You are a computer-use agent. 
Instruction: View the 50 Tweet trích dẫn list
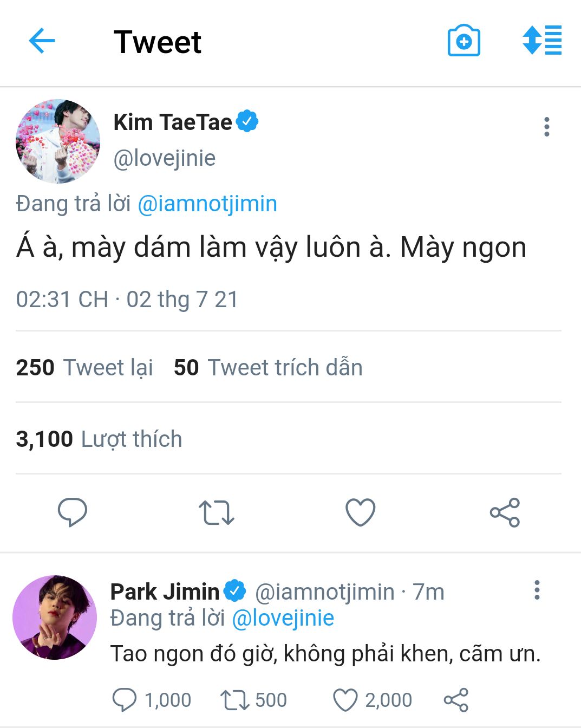click(x=268, y=367)
